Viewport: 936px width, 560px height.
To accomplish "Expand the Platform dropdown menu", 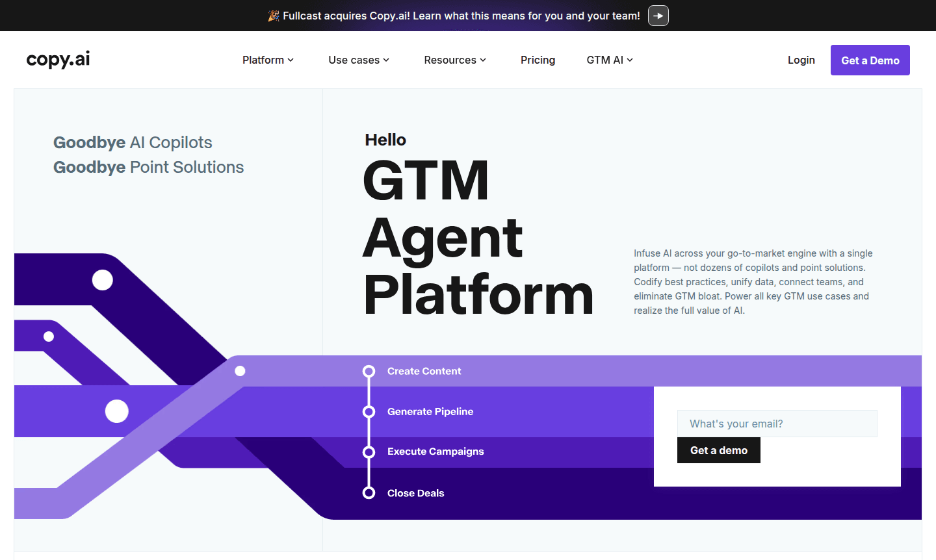I will pyautogui.click(x=268, y=60).
